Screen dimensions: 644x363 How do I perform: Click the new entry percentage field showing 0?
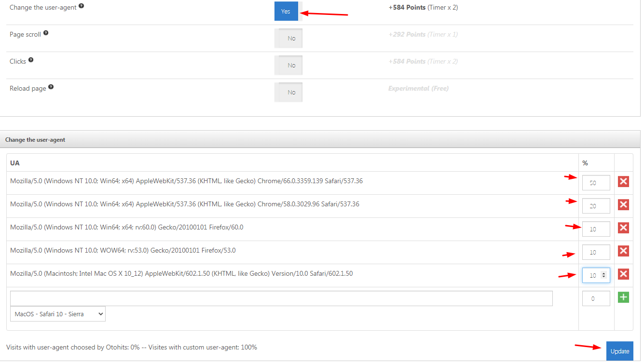click(x=595, y=298)
